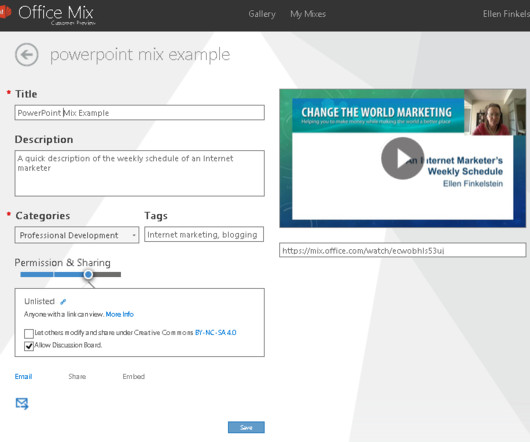Open the Gallery page
The width and height of the screenshot is (530, 442).
pos(262,14)
